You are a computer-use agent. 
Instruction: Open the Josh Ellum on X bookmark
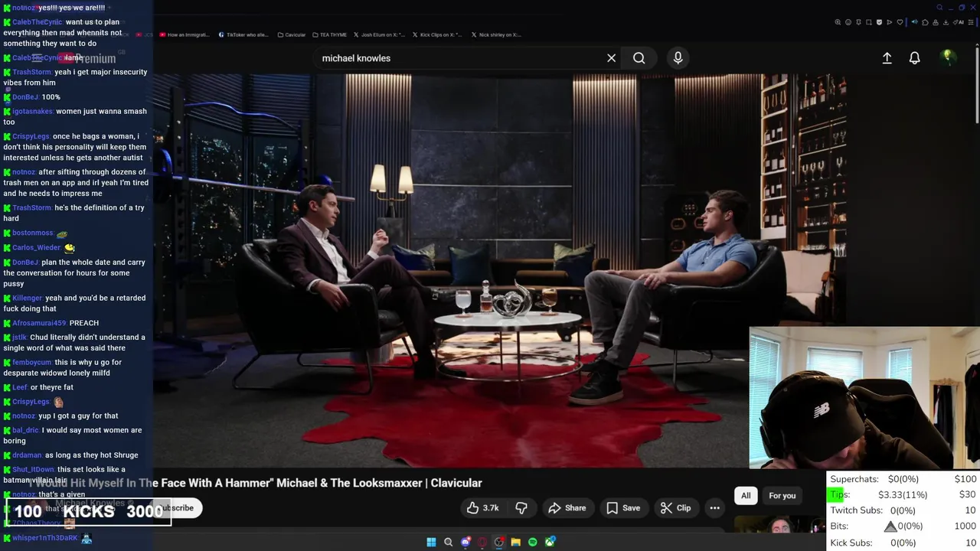coord(379,34)
